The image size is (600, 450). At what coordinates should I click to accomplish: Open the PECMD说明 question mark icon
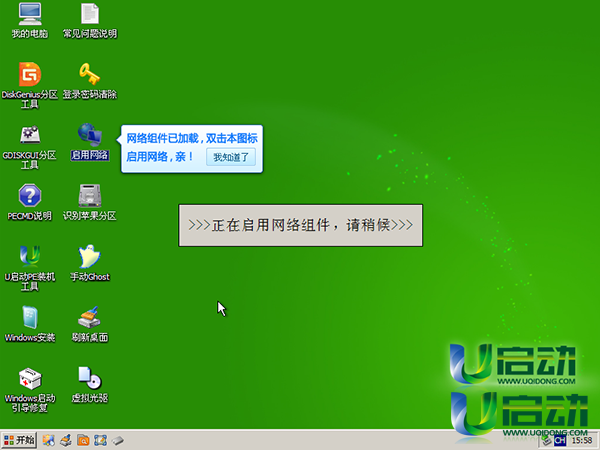[x=30, y=202]
